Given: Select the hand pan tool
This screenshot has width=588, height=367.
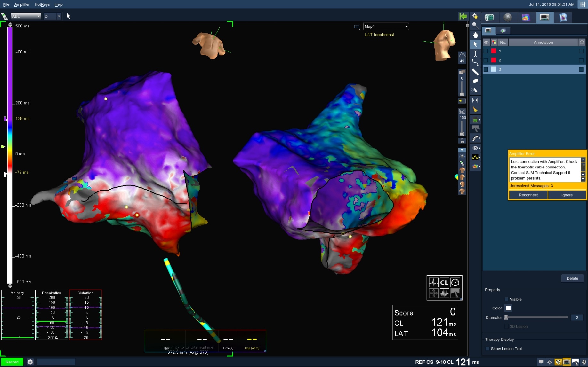Looking at the screenshot, I should click(475, 35).
